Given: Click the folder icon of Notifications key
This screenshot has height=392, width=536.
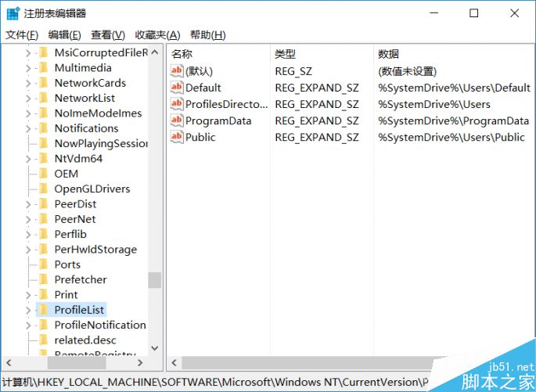Looking at the screenshot, I should [x=44, y=128].
